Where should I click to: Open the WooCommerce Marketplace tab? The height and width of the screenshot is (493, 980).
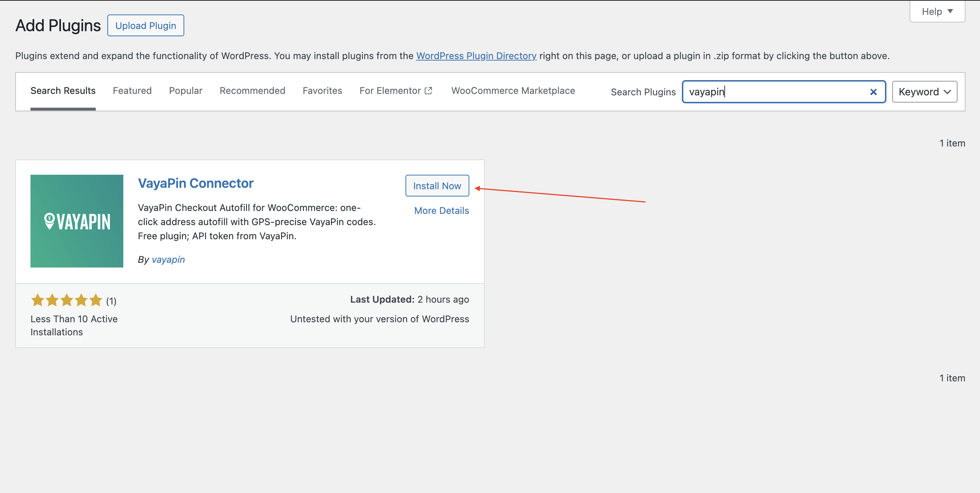point(513,91)
